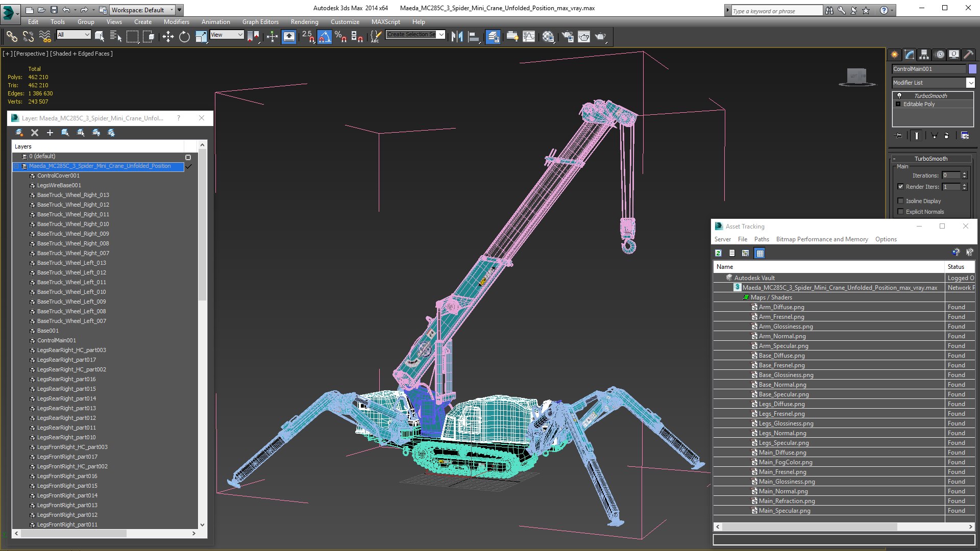
Task: Choose the Select Object tool
Action: (100, 36)
